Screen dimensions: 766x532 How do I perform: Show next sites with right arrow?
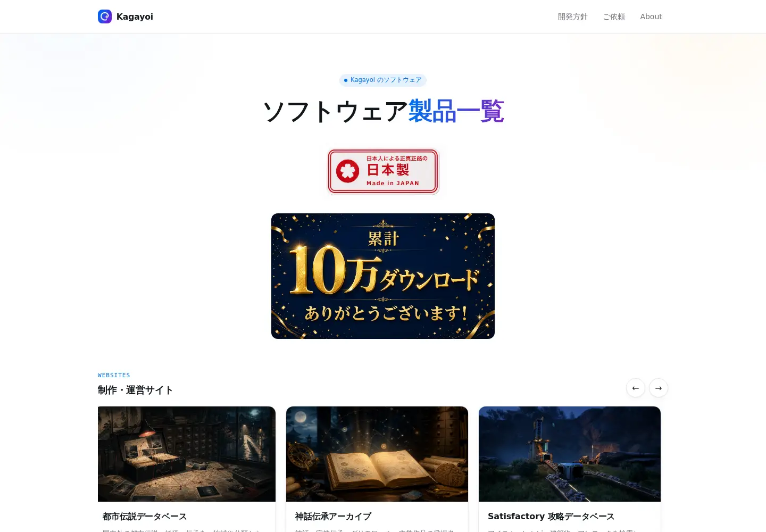point(659,388)
